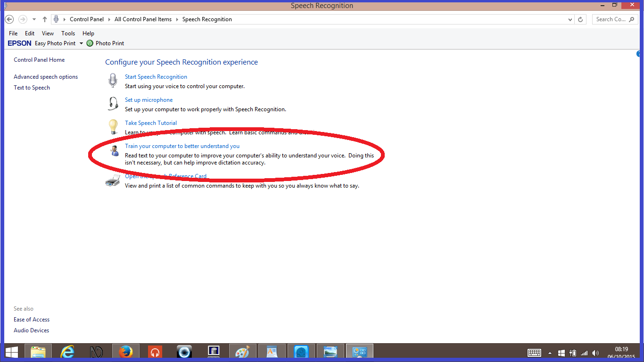
Task: Expand the chevron after All Control Panel Items
Action: click(x=177, y=19)
